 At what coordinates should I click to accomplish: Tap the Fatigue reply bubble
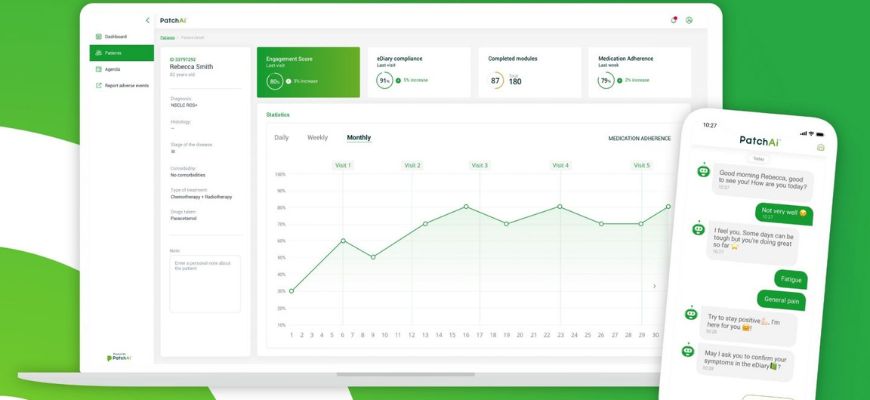pos(791,279)
